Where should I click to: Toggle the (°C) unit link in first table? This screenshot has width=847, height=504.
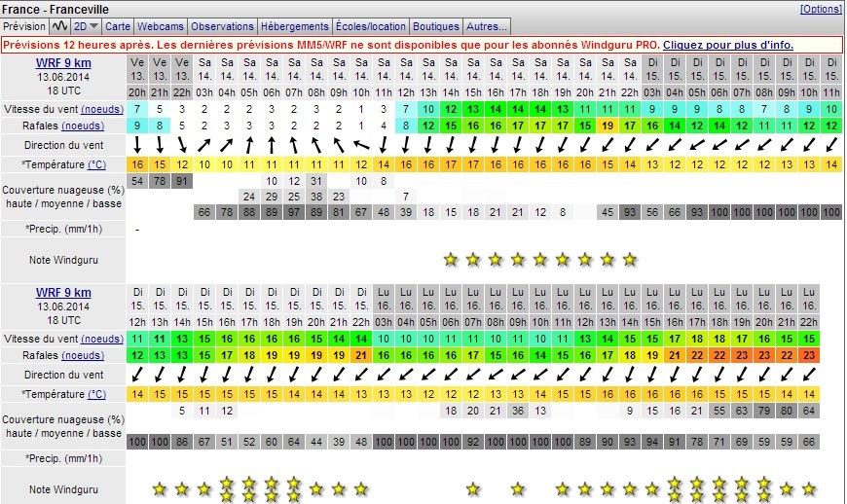(x=97, y=163)
